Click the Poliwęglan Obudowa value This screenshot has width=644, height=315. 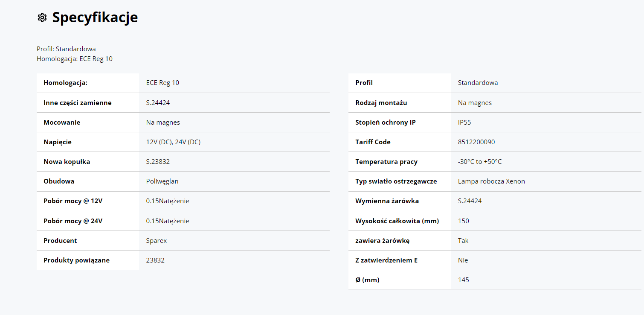click(162, 181)
